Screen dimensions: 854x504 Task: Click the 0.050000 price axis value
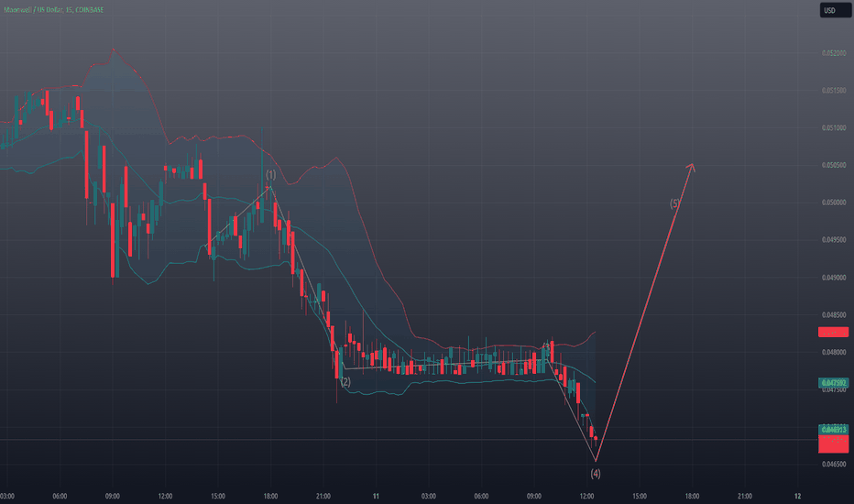pos(834,203)
